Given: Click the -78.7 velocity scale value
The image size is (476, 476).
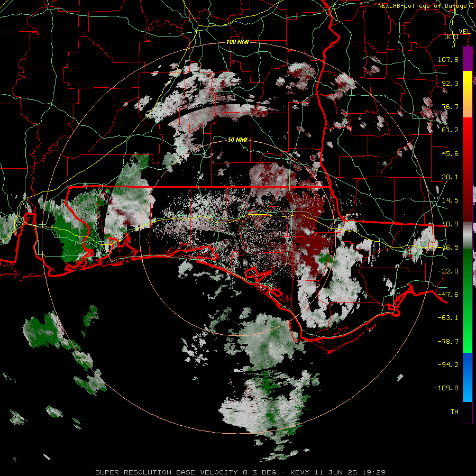Looking at the screenshot, I should click(x=448, y=342).
